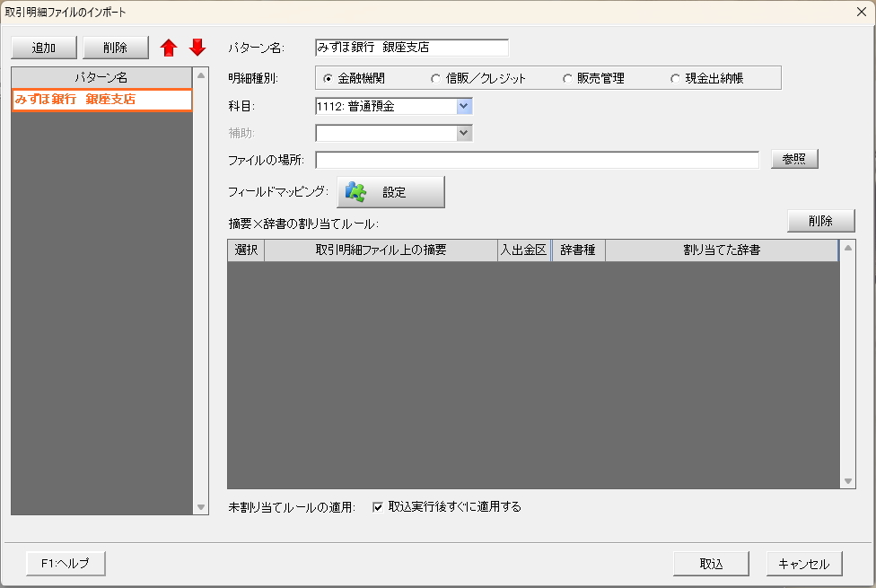The width and height of the screenshot is (876, 588).
Task: Click 辞書種 column header
Action: point(578,250)
